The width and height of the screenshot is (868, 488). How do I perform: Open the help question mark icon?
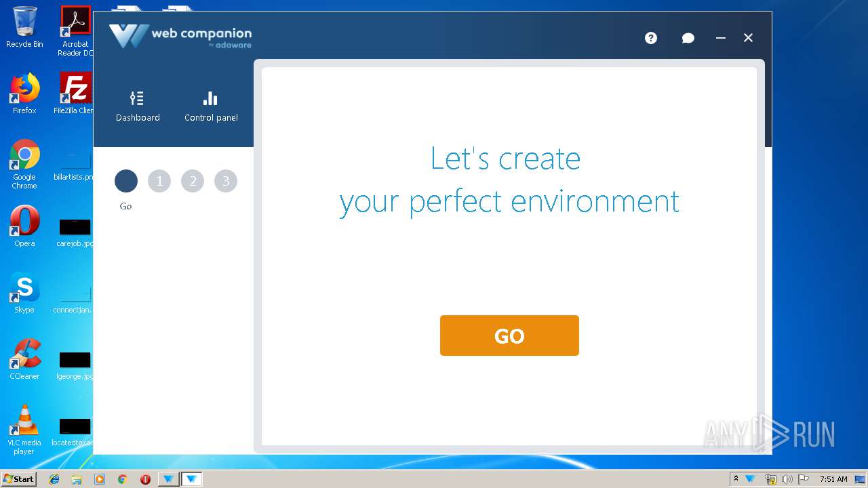click(651, 38)
